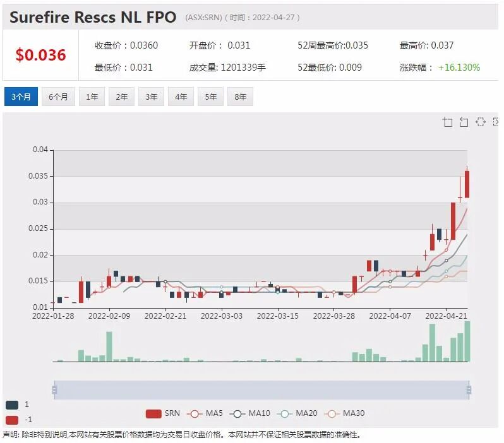Click the +16.130% change percentage
504x443 pixels.
coord(459,68)
